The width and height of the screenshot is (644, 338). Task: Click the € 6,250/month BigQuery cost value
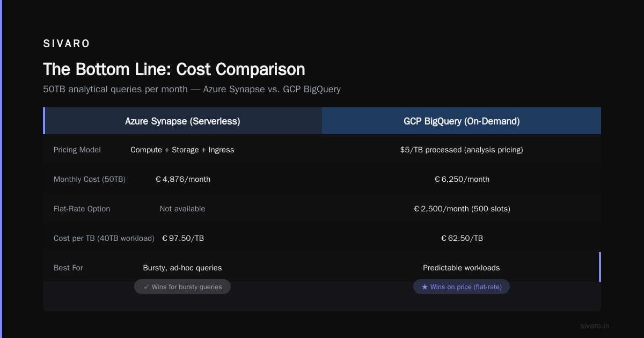pyautogui.click(x=462, y=179)
